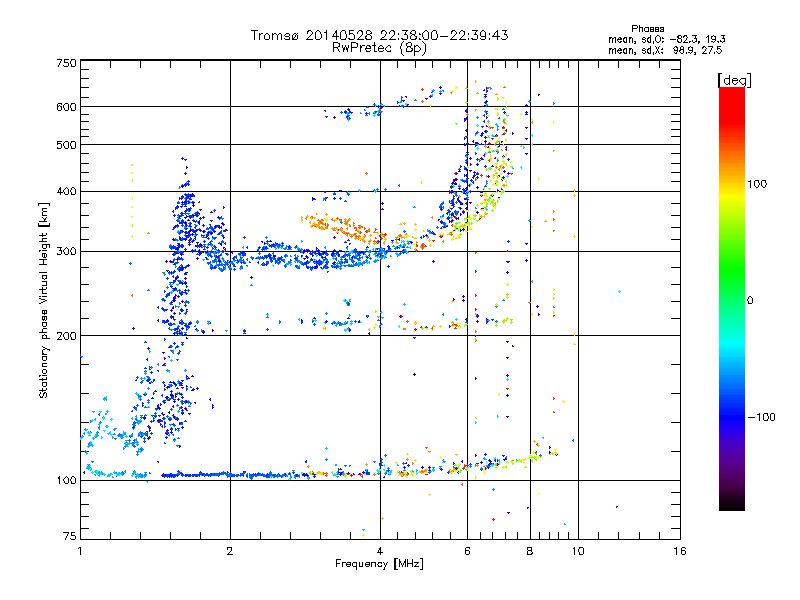
Task: Click the 'mean, sd,O: -82.3, 19.3' text
Action: (x=666, y=39)
